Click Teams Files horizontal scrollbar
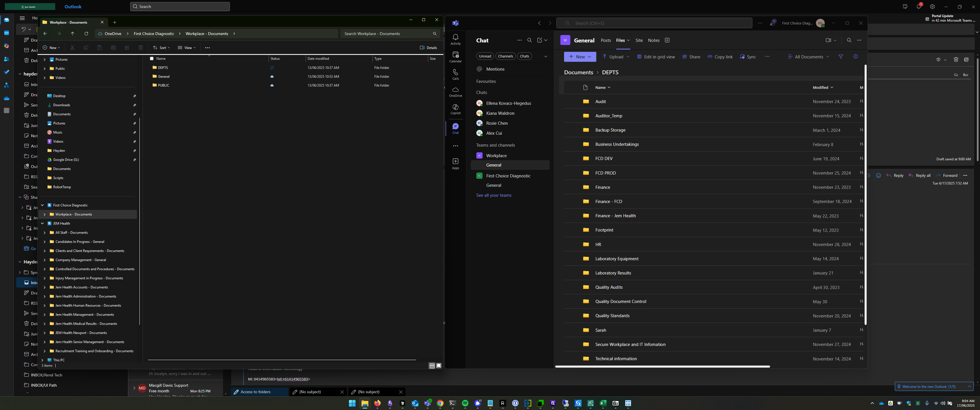This screenshot has width=980, height=410. point(662,367)
